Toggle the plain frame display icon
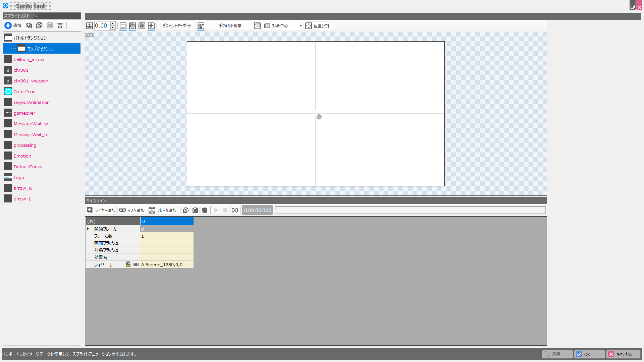This screenshot has width=644, height=362. [x=123, y=26]
